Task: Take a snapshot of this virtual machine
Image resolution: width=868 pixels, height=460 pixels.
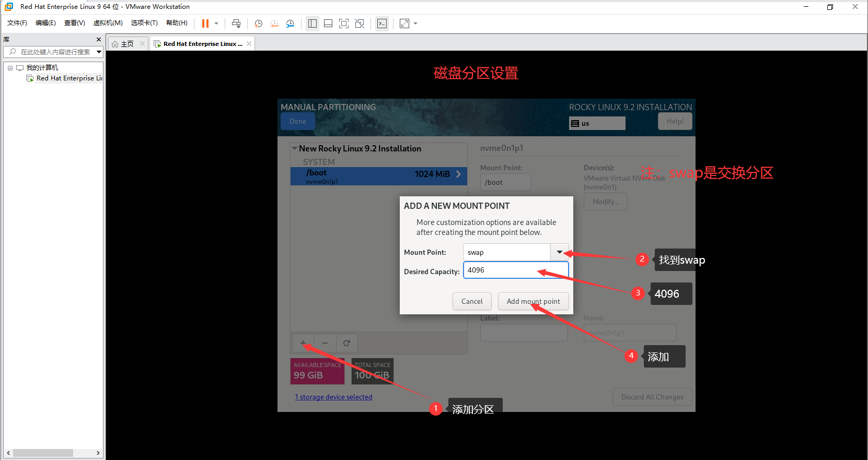Action: click(258, 23)
